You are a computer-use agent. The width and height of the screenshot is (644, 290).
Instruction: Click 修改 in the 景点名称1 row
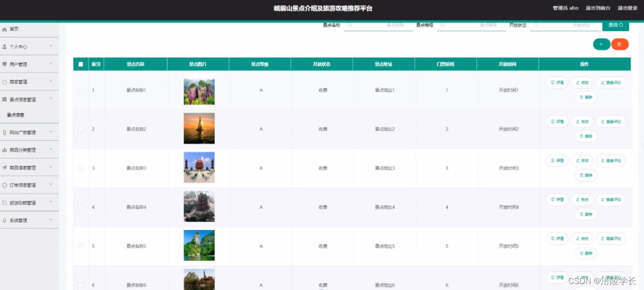tap(582, 83)
